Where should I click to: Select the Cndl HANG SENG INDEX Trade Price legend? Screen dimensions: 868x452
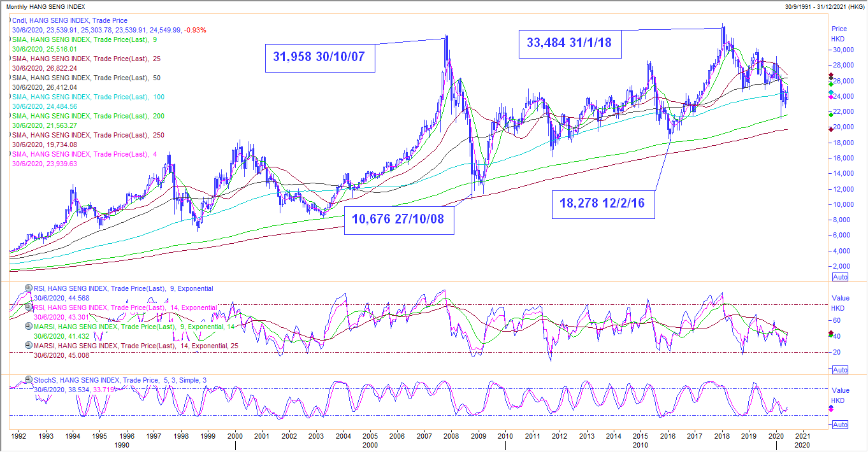pos(69,21)
